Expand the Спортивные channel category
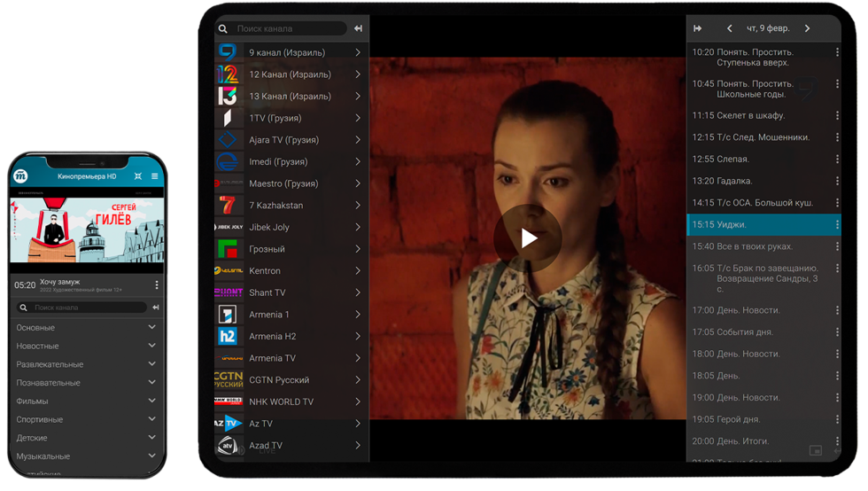 (151, 419)
